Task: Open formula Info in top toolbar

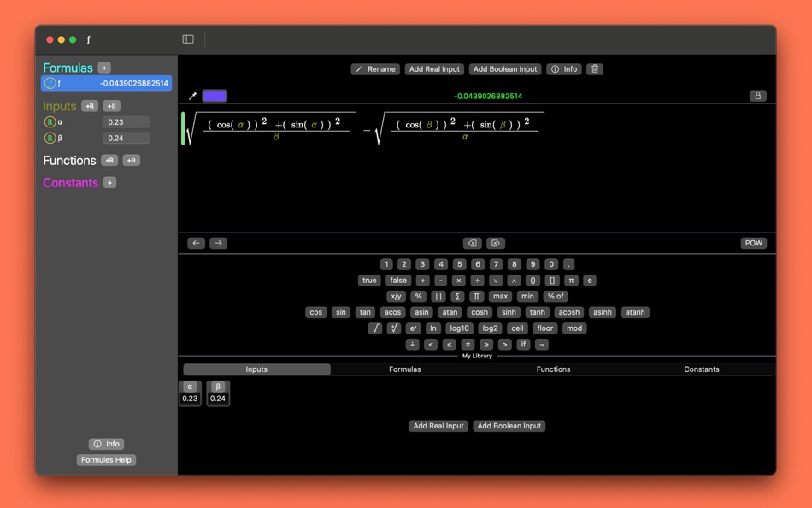Action: [564, 69]
